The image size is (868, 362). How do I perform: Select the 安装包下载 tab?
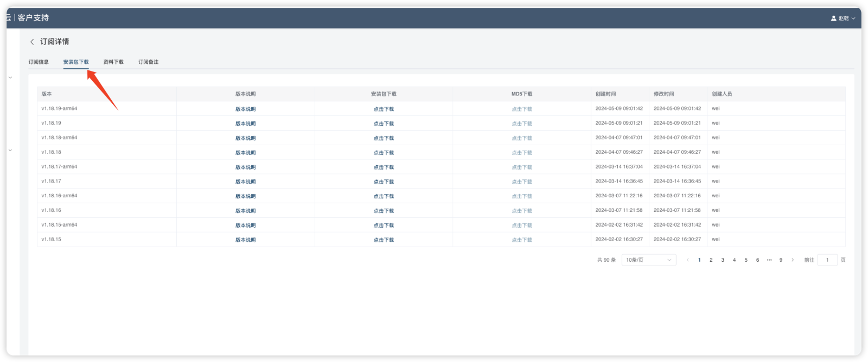click(76, 62)
